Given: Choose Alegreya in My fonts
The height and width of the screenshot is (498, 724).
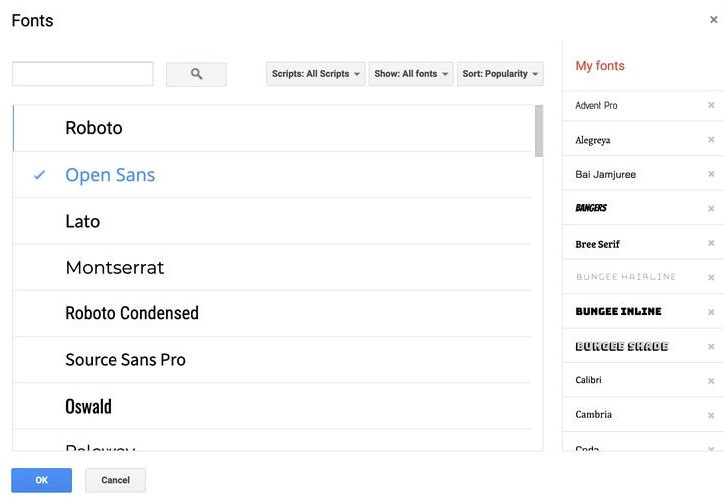Looking at the screenshot, I should click(x=593, y=140).
